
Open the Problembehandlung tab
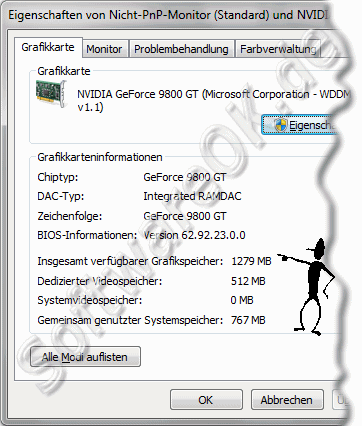[181, 49]
